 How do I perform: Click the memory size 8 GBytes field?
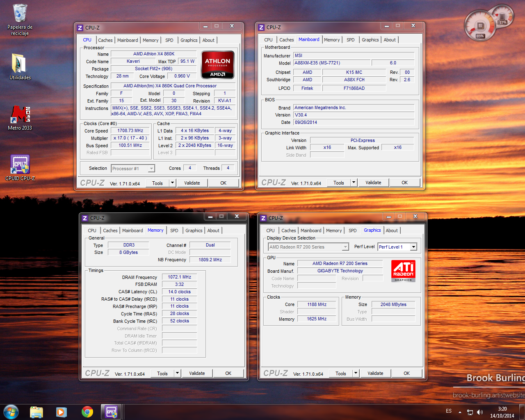[129, 252]
